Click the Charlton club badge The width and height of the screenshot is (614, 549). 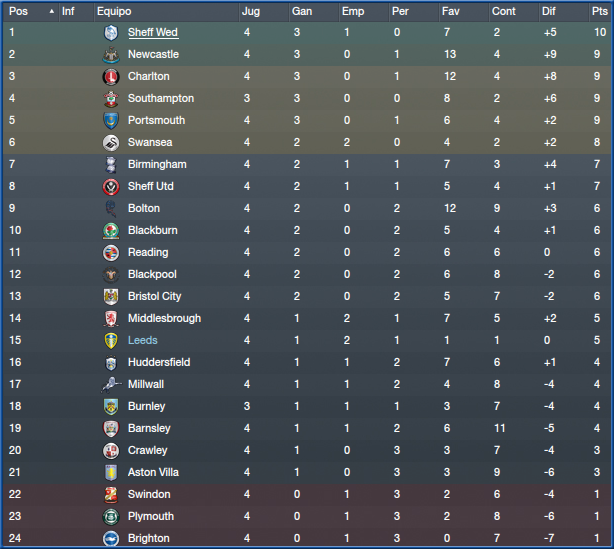(x=111, y=76)
